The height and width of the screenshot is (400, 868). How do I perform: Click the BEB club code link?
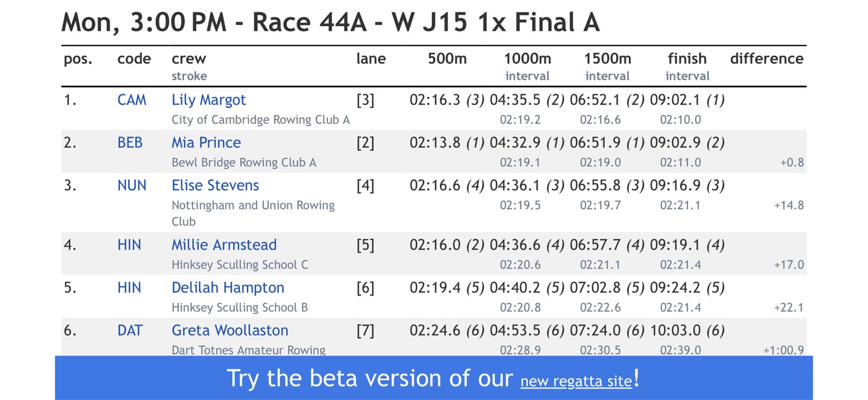click(x=130, y=143)
